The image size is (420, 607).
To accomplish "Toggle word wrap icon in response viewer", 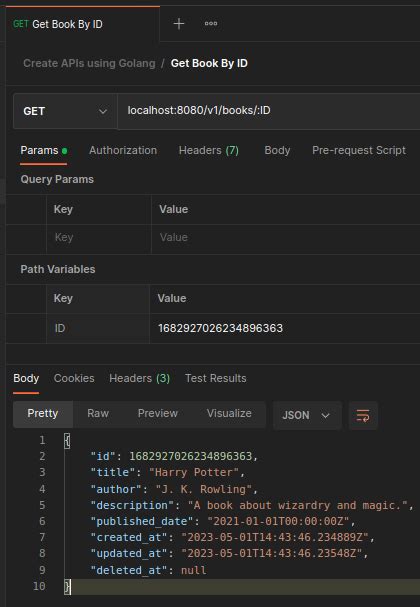I will click(x=363, y=415).
